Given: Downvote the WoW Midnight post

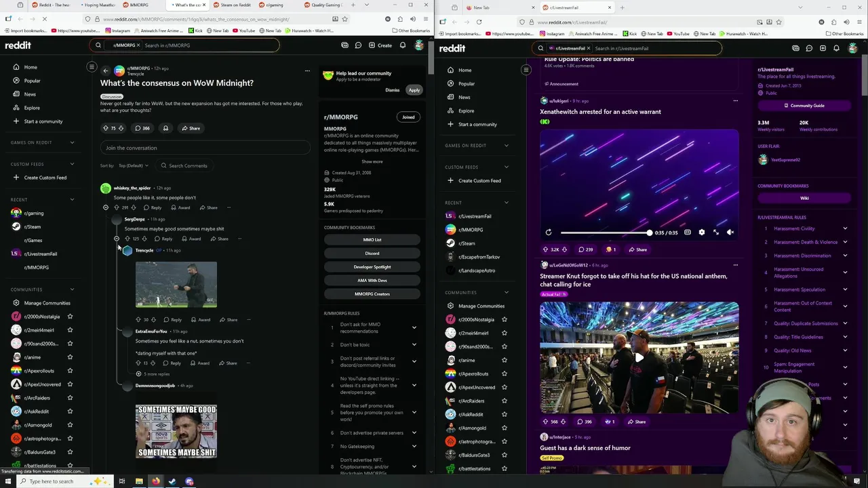Looking at the screenshot, I should pos(121,128).
